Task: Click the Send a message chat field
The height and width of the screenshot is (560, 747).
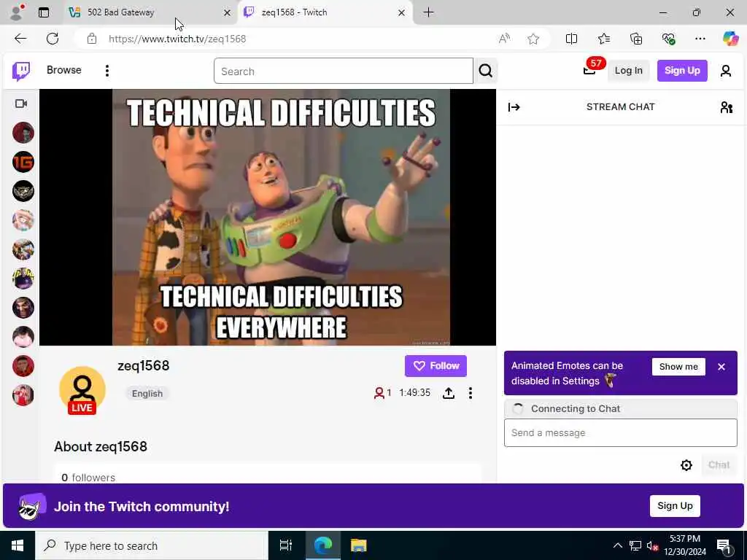Action: click(620, 433)
